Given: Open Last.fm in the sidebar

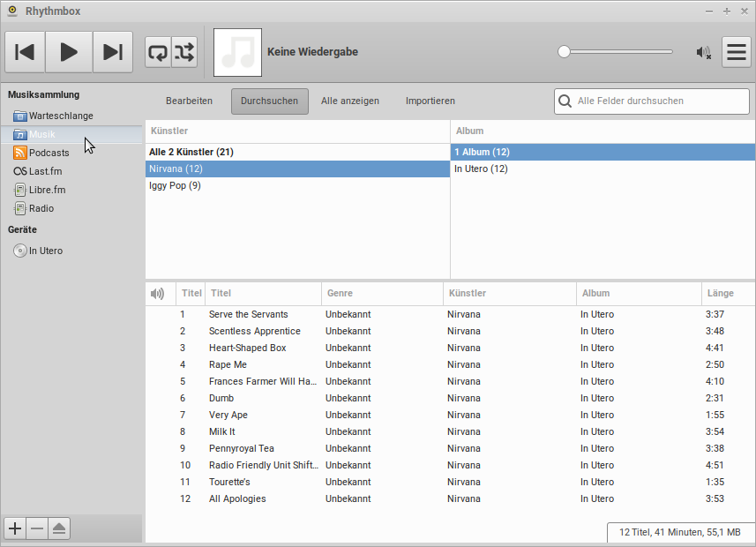Looking at the screenshot, I should [x=71, y=171].
